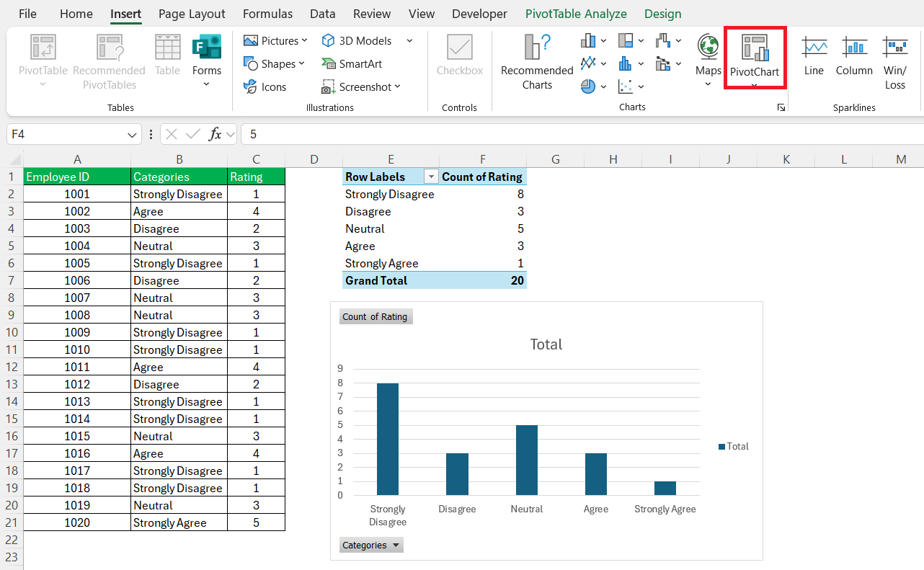The height and width of the screenshot is (570, 924).
Task: Expand the Row Labels filter dropdown
Action: (431, 177)
